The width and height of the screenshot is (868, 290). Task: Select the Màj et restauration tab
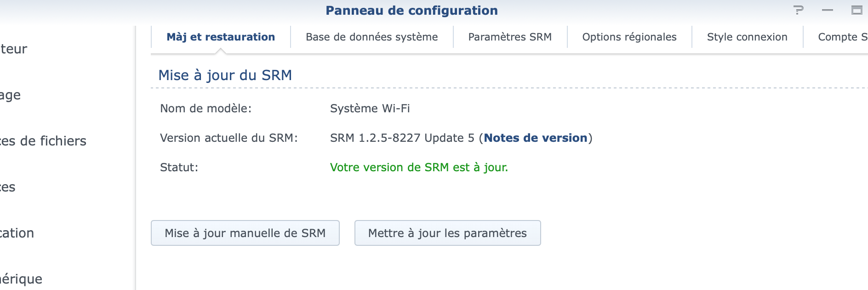click(x=221, y=37)
